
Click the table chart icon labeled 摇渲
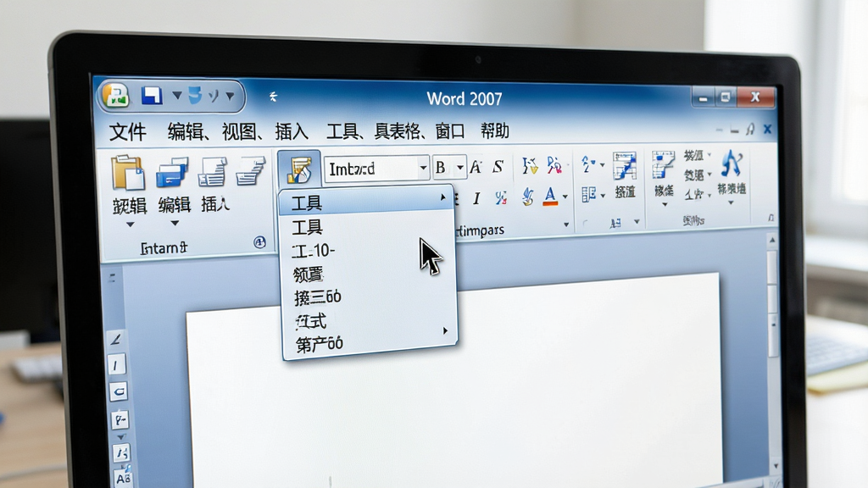pos(625,166)
